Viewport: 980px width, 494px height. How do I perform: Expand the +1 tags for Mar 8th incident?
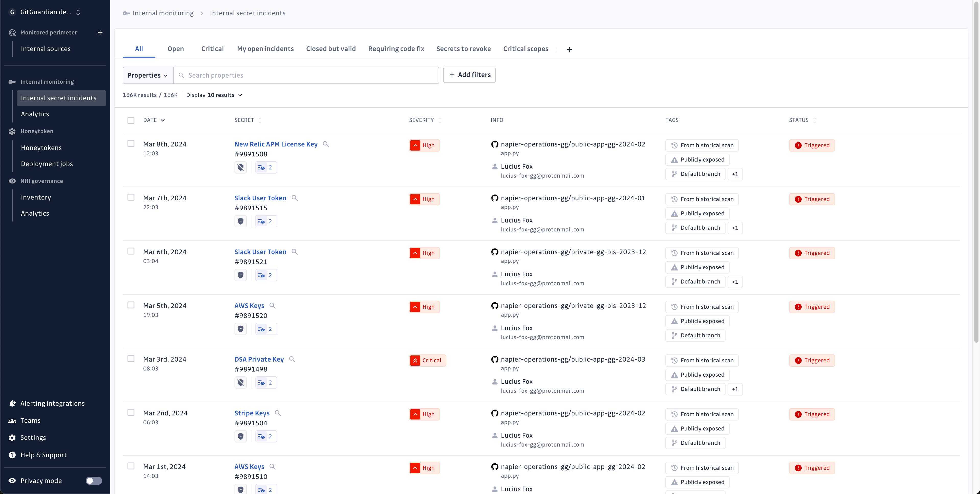735,174
